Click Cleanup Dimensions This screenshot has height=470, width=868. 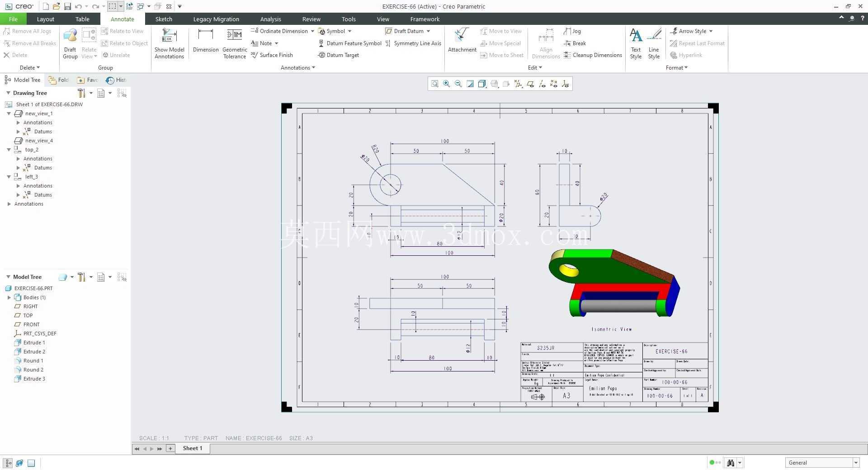coord(593,55)
